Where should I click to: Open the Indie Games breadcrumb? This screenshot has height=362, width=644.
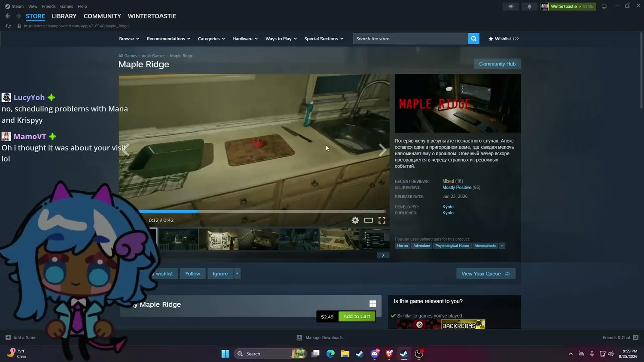[x=153, y=56]
